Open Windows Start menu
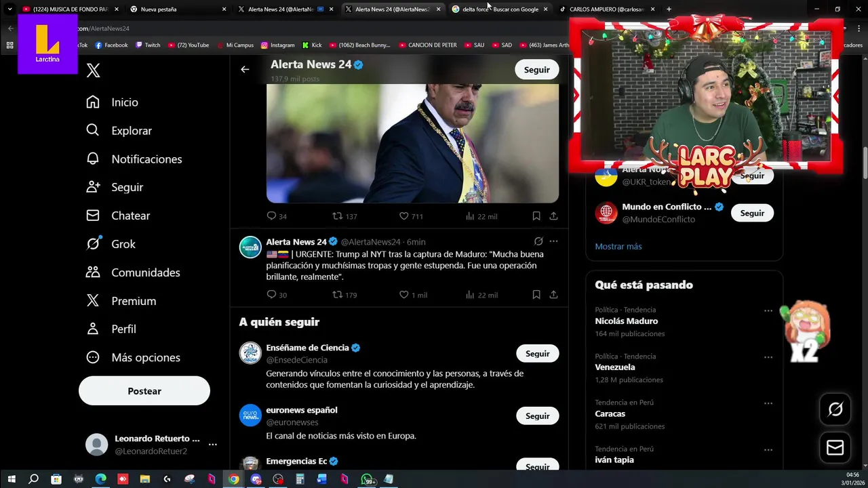The height and width of the screenshot is (488, 868). [12, 479]
